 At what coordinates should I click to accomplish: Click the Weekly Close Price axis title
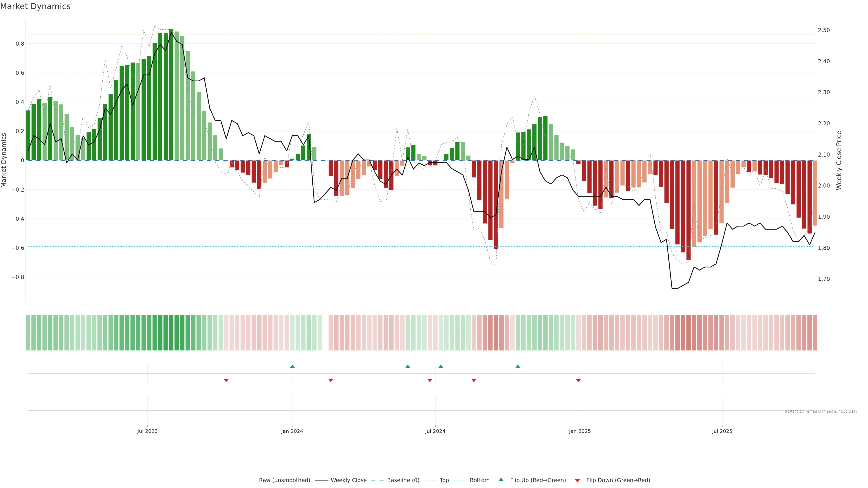[x=839, y=160]
